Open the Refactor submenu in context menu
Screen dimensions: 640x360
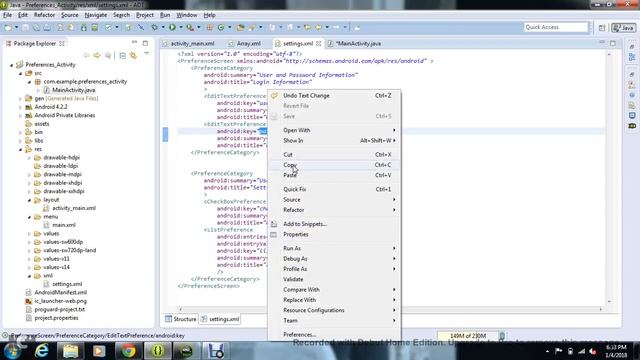(334, 210)
